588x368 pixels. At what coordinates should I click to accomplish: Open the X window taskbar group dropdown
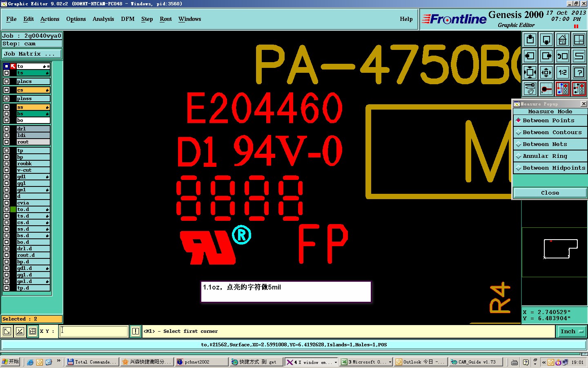pos(336,362)
